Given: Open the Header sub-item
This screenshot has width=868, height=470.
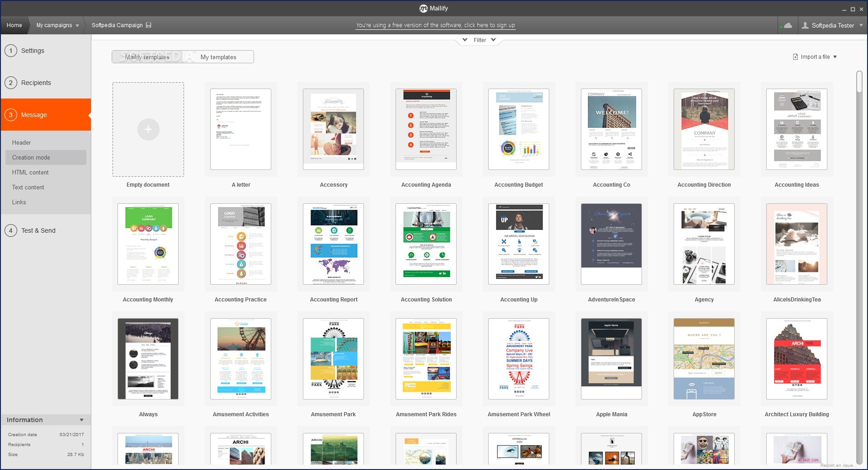Looking at the screenshot, I should tap(21, 142).
